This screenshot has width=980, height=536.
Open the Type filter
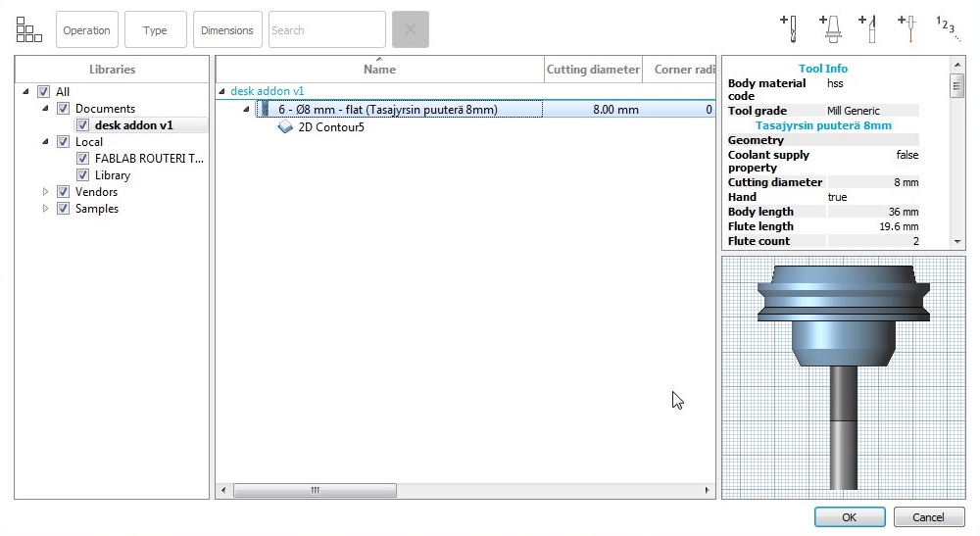[x=155, y=29]
